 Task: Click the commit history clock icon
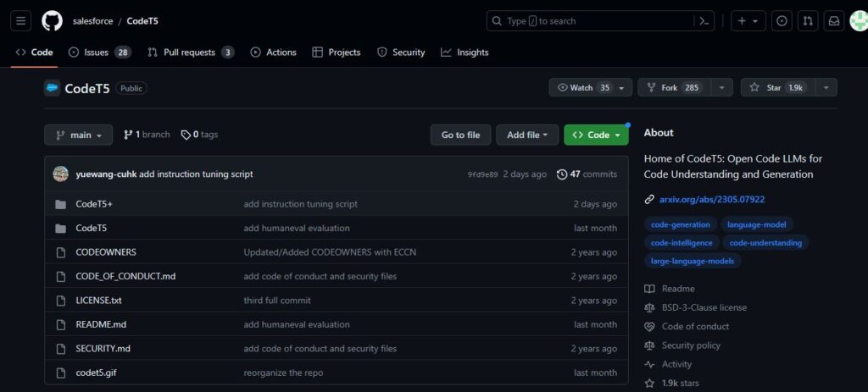[562, 174]
